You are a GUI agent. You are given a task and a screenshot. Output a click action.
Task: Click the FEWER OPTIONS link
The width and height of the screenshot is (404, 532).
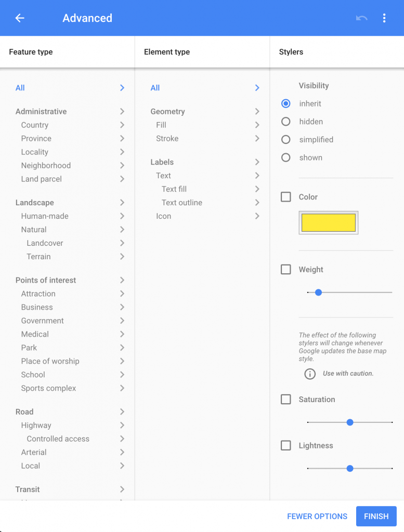point(317,516)
